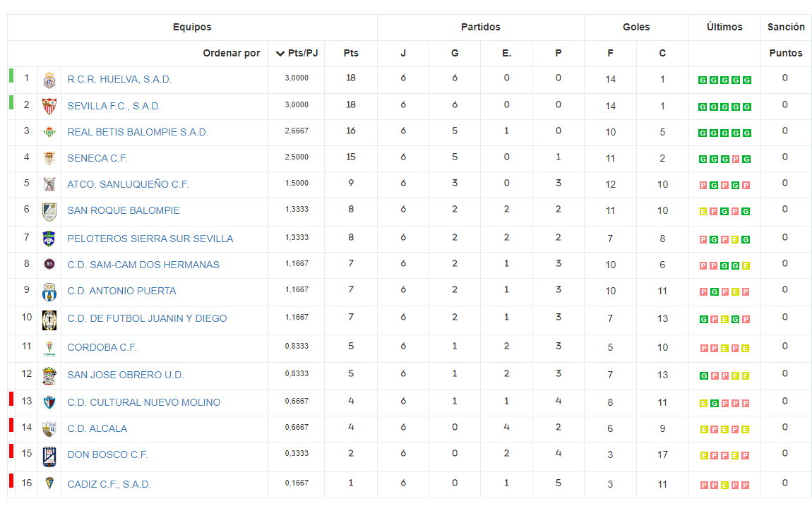Open REAL BETIS BALOMPIE S.A.D. link
Image resolution: width=812 pixels, height=506 pixels.
(138, 133)
